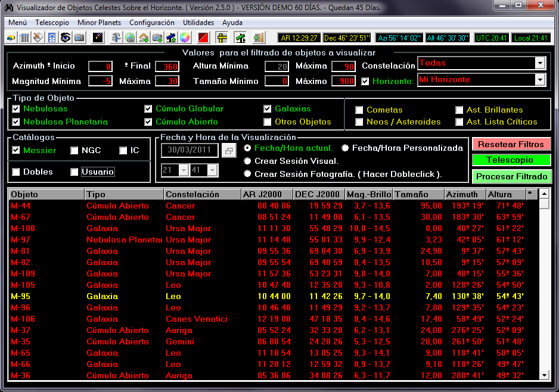Image resolution: width=559 pixels, height=392 pixels.
Task: Open the Minor Planets menu
Action: 99,22
